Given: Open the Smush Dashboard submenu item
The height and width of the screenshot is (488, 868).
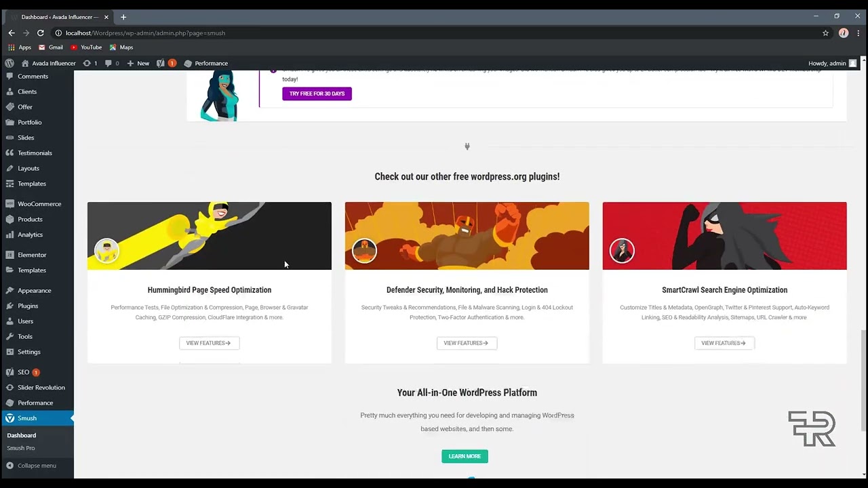Looking at the screenshot, I should point(22,435).
